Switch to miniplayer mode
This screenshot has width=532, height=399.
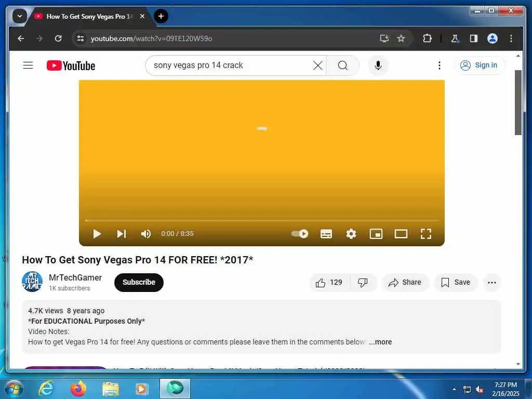tap(376, 234)
